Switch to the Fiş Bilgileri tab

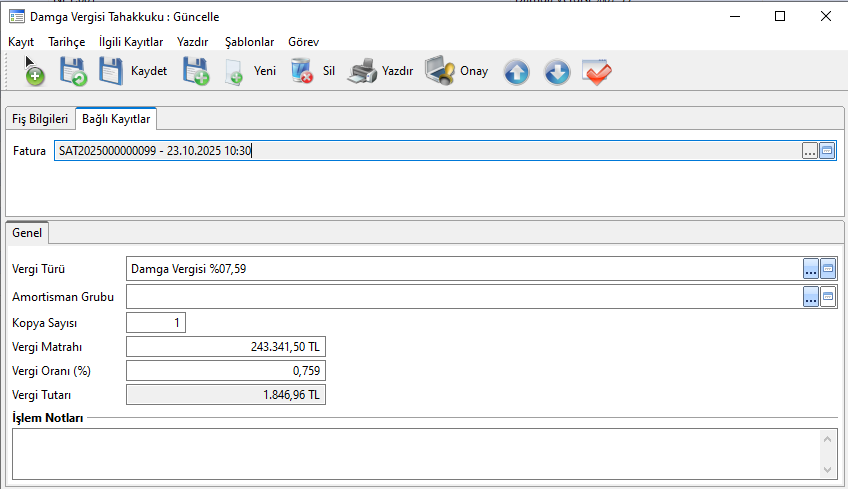(x=40, y=119)
